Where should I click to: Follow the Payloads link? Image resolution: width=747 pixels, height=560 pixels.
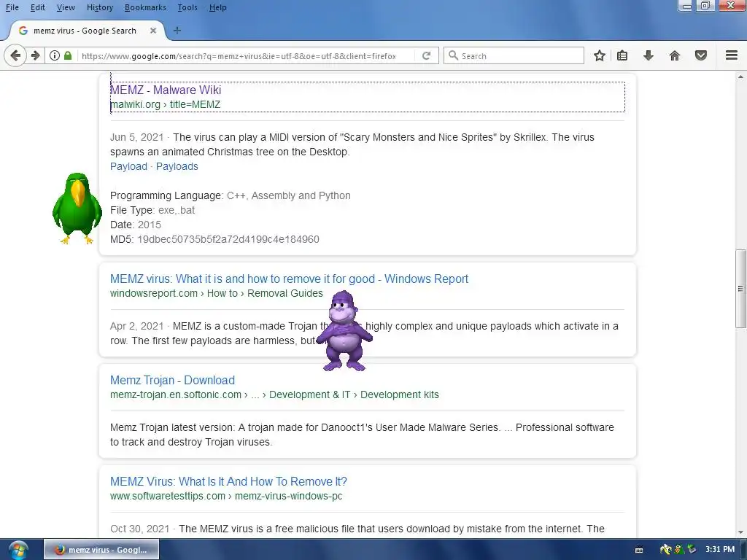(177, 166)
